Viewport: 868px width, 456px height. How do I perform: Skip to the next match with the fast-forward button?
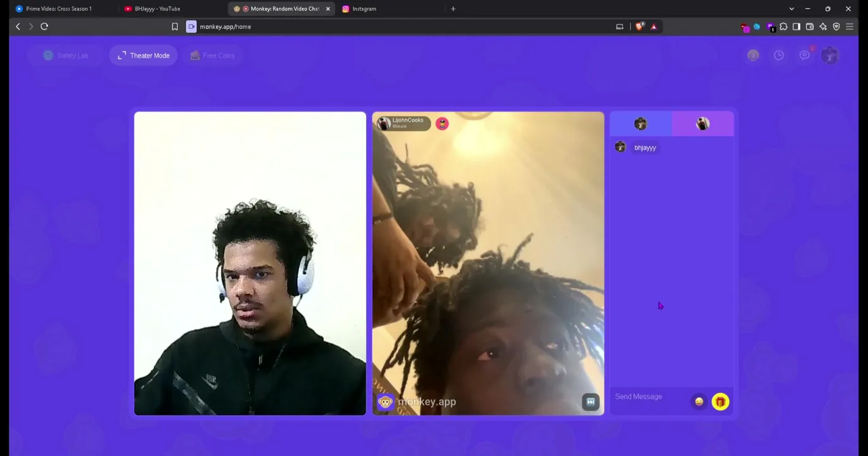click(x=590, y=402)
